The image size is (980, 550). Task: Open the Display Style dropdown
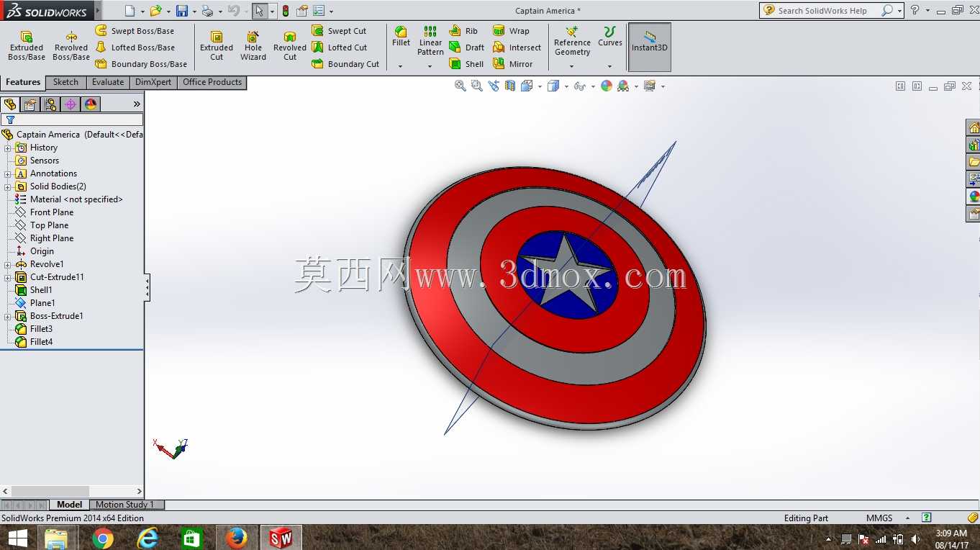[566, 86]
